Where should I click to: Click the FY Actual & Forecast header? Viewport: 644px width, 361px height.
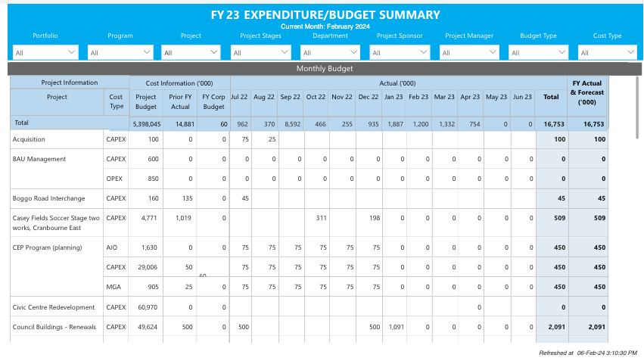(x=587, y=92)
